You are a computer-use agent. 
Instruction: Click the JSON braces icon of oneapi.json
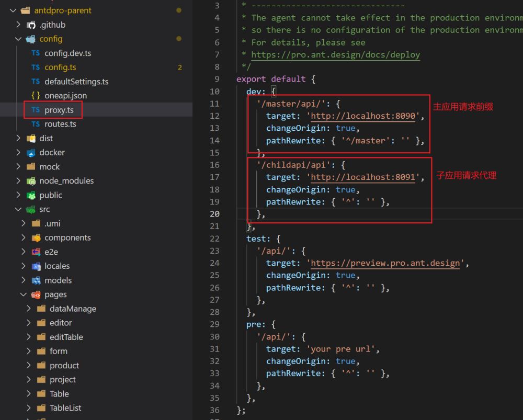(x=36, y=96)
